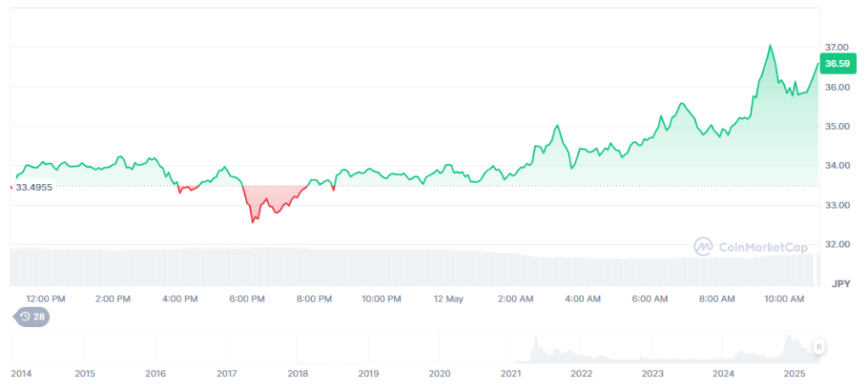This screenshot has height=389, width=868.
Task: Click the history clock badge showing 28
Action: [31, 317]
